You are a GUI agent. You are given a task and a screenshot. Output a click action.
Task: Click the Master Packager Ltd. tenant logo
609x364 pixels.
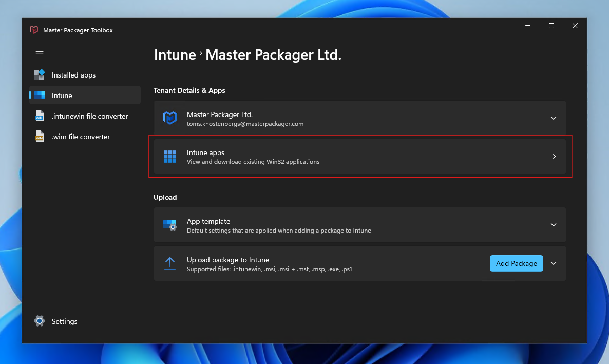pyautogui.click(x=170, y=118)
